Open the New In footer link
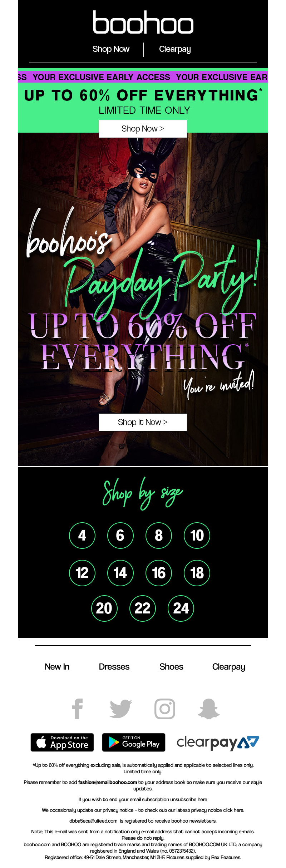The height and width of the screenshot is (868, 286). coord(57,667)
